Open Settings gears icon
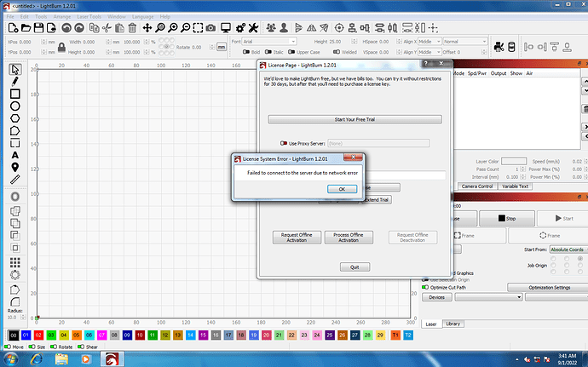 pos(241,28)
